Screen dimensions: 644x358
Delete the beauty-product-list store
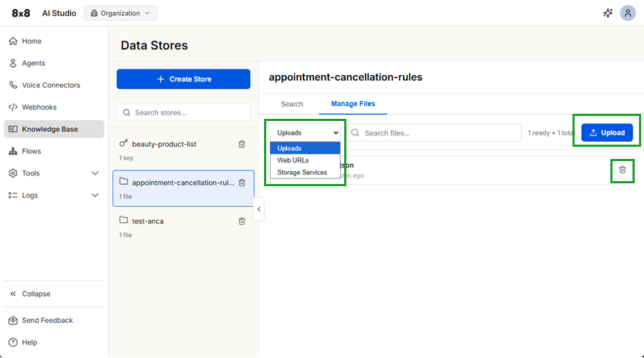242,144
